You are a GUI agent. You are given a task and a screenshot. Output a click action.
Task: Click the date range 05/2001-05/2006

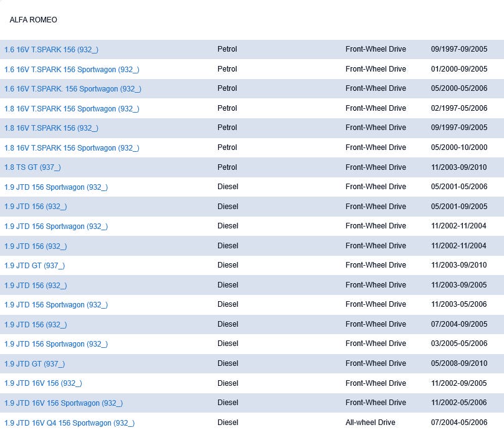[x=459, y=186]
